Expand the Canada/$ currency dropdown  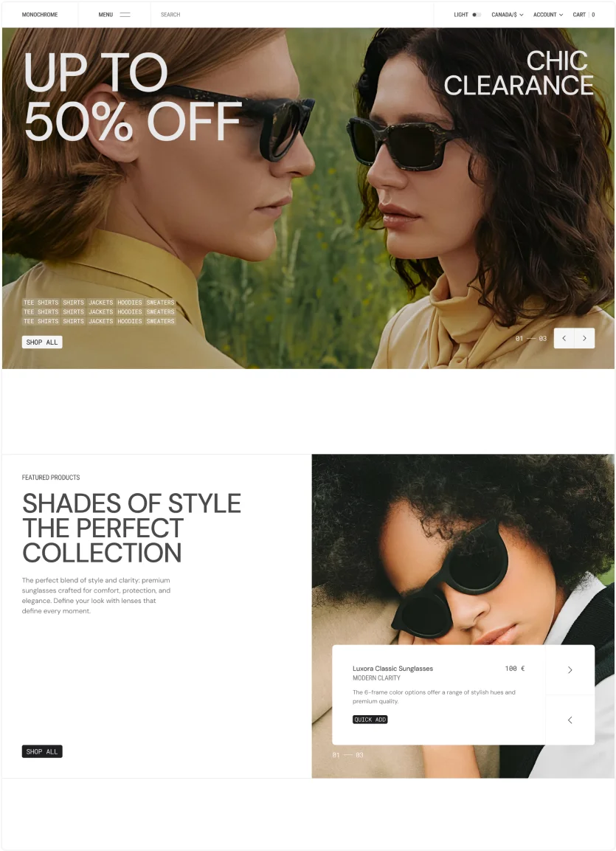click(x=508, y=15)
